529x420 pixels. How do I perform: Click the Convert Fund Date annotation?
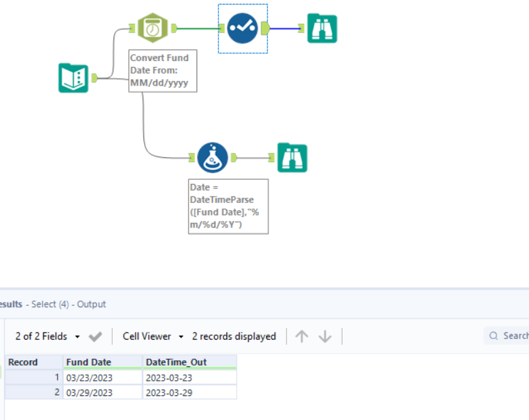tap(163, 71)
